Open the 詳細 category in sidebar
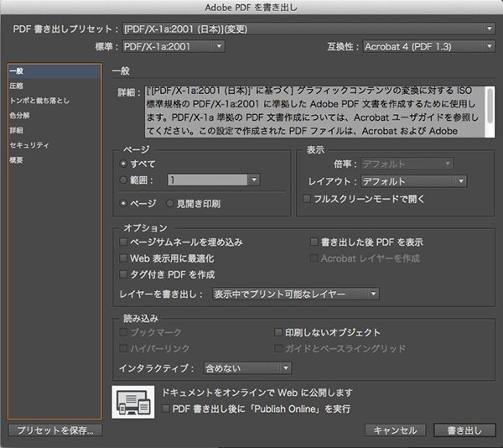The image size is (503, 448). click(x=54, y=130)
